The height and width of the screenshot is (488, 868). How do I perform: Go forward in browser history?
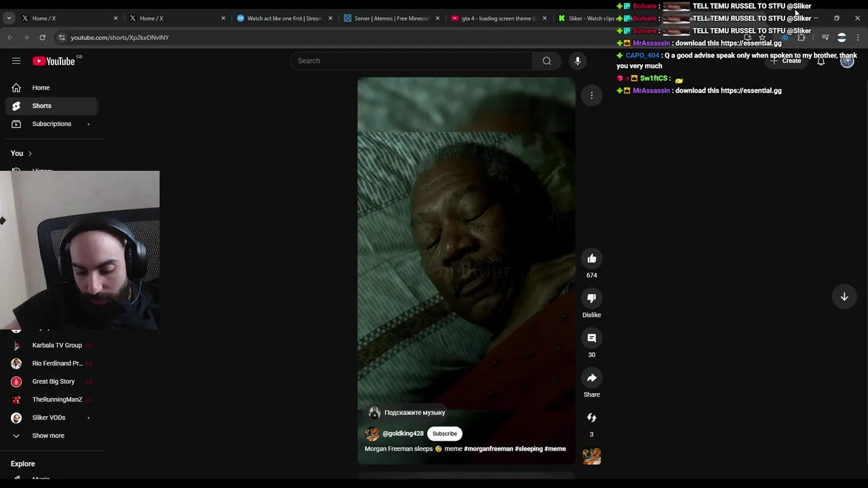point(26,37)
